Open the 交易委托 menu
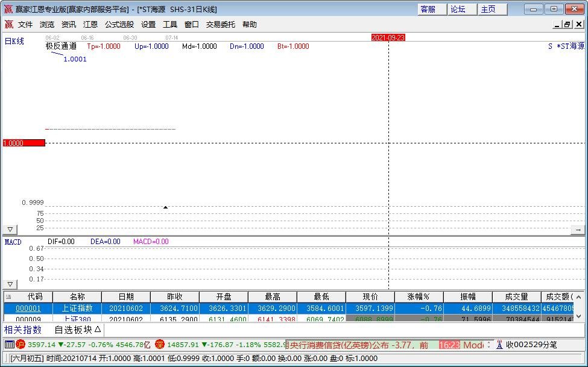Image resolution: width=588 pixels, height=367 pixels. point(221,24)
